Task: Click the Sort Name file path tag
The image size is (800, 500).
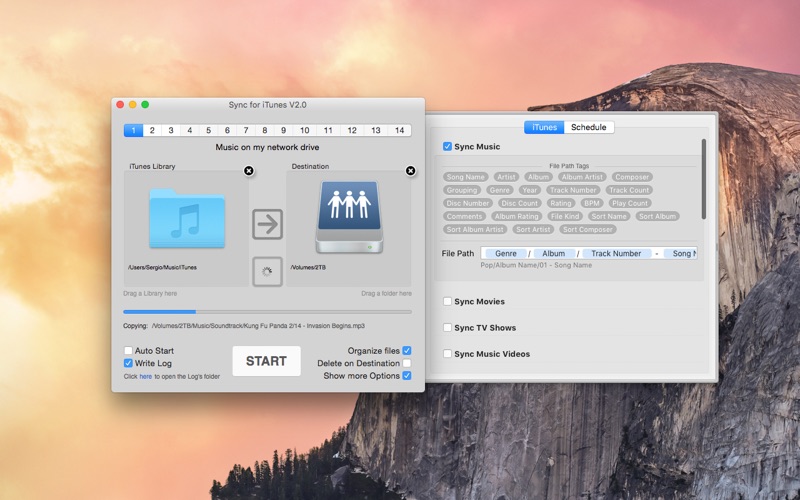Action: point(609,216)
